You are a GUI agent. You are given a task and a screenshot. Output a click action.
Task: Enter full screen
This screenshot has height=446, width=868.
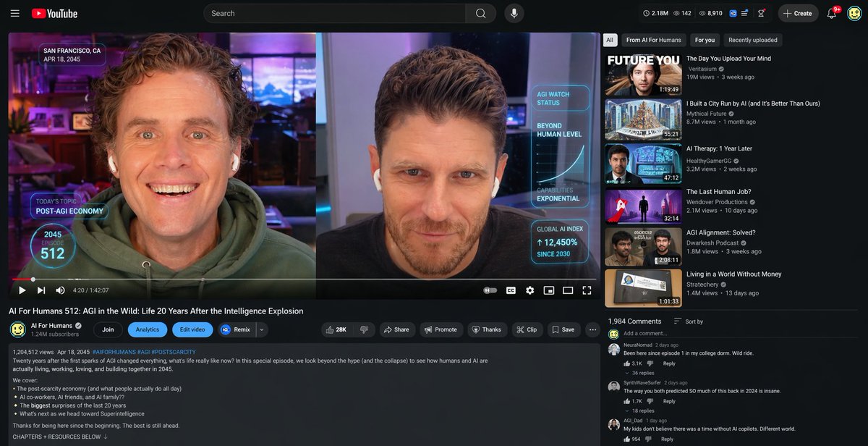(587, 290)
